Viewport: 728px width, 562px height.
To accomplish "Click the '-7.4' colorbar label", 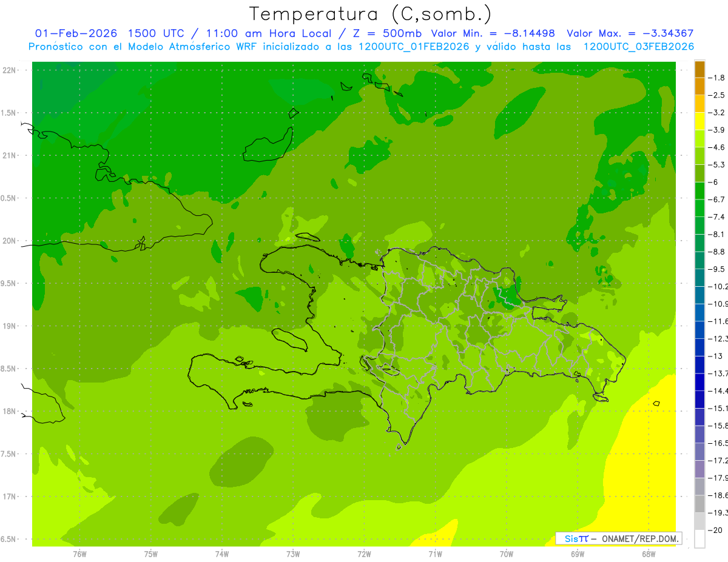I will [x=717, y=217].
